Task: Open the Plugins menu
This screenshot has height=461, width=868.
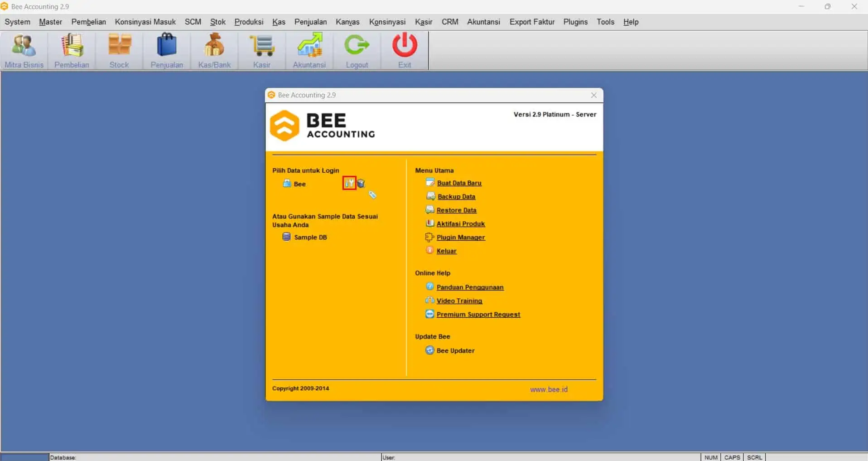Action: 575,22
